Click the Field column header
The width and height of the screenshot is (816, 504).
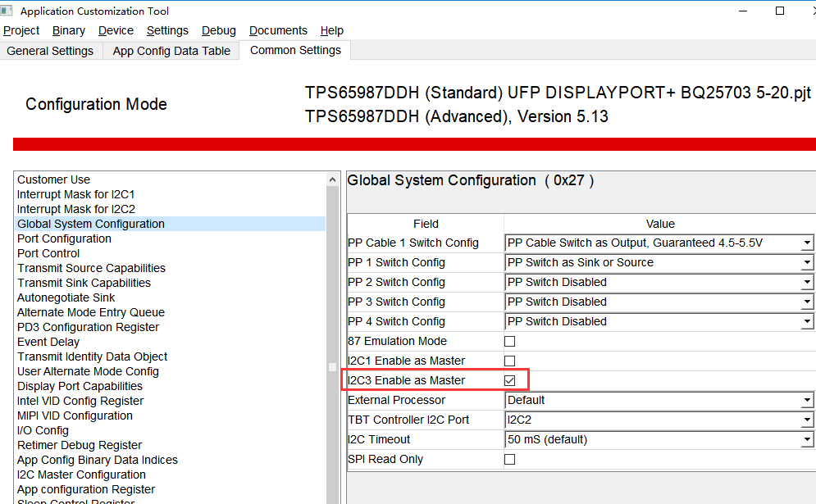[426, 225]
